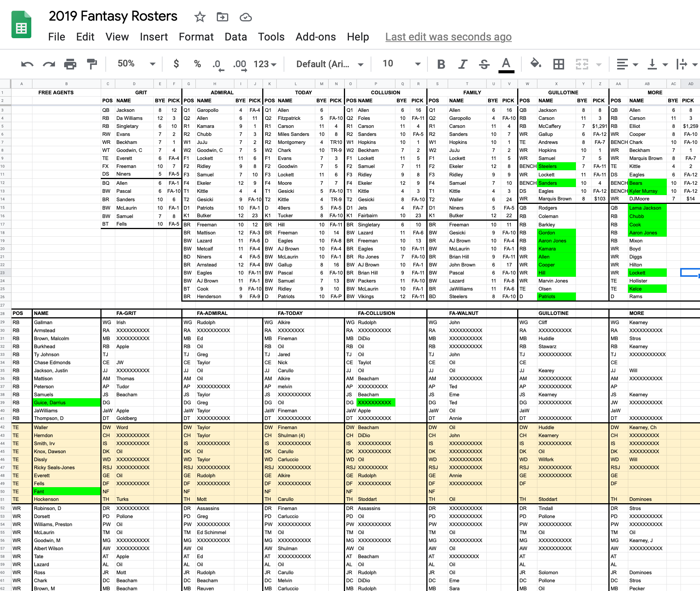Image resolution: width=700 pixels, height=591 pixels.
Task: Select the 'Albert Wilson' cell
Action: [x=66, y=548]
